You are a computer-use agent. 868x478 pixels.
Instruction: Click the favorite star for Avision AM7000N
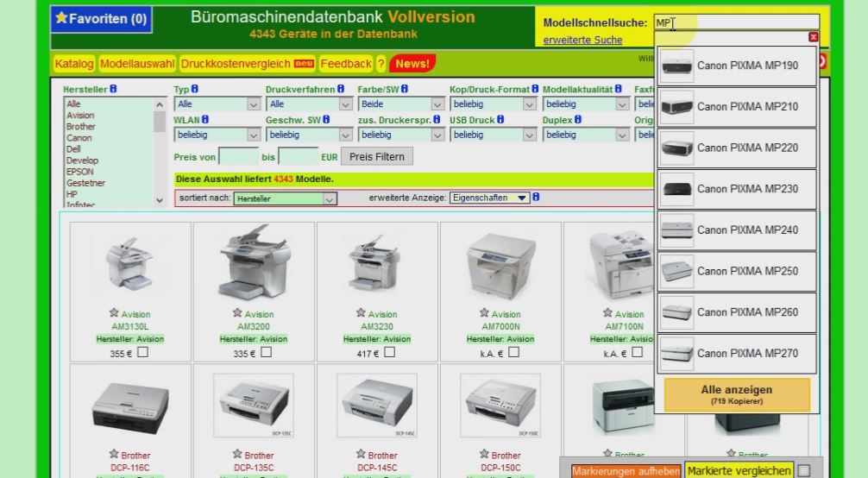484,313
